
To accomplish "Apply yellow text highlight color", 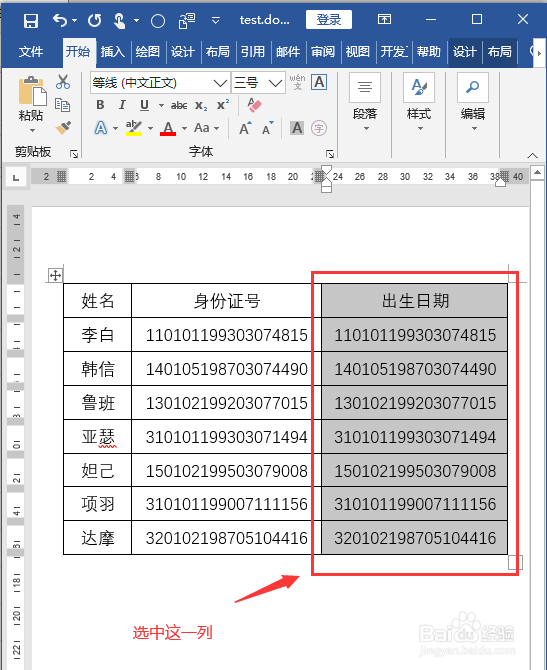I will tap(134, 128).
